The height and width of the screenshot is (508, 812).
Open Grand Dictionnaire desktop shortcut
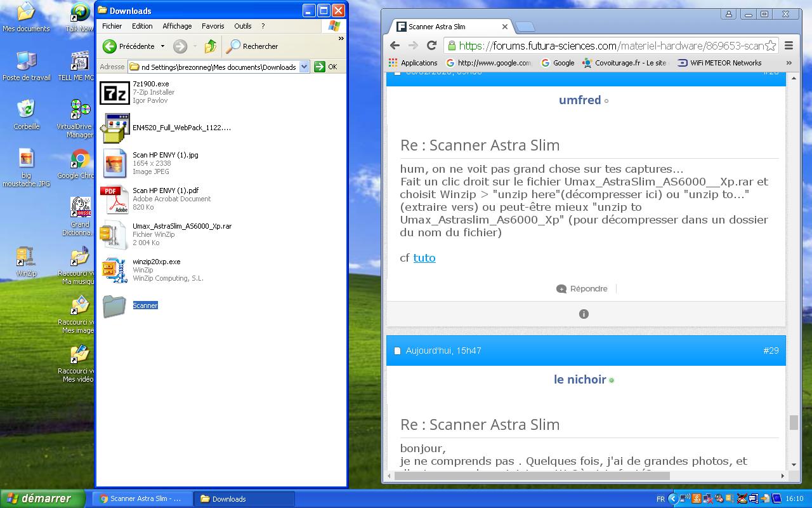(80, 217)
